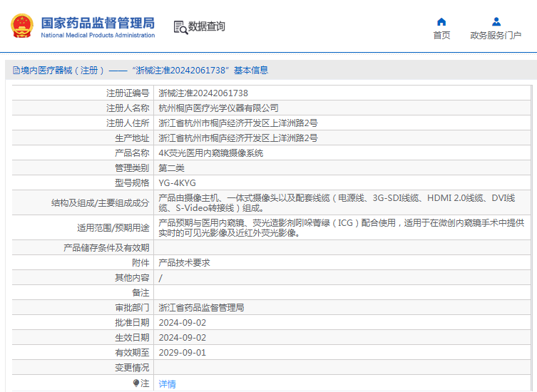Open 详情 details link
Image resolution: width=537 pixels, height=392 pixels.
(167, 383)
